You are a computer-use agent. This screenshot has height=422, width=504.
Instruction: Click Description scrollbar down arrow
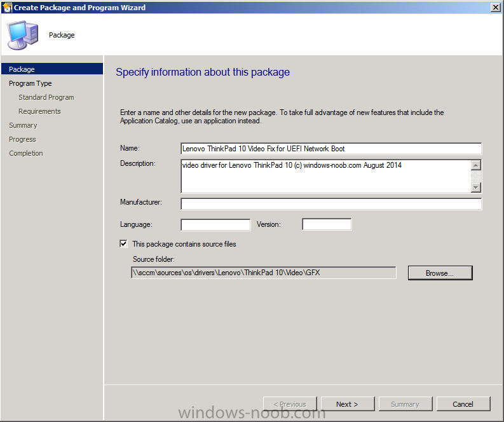[x=476, y=187]
